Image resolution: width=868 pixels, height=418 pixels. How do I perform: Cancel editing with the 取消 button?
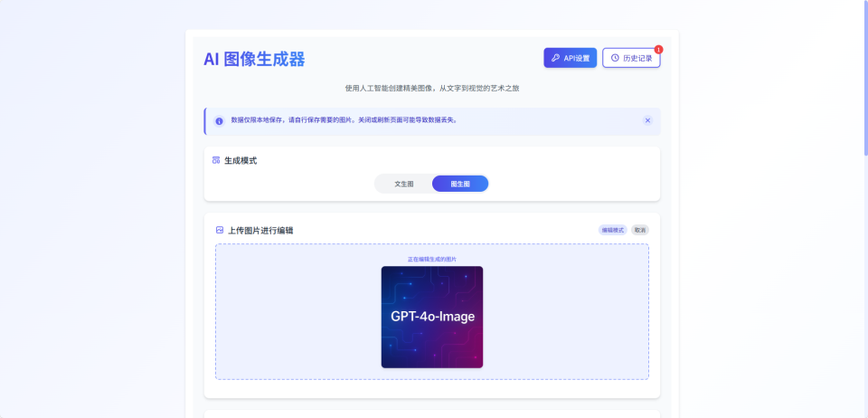tap(640, 230)
